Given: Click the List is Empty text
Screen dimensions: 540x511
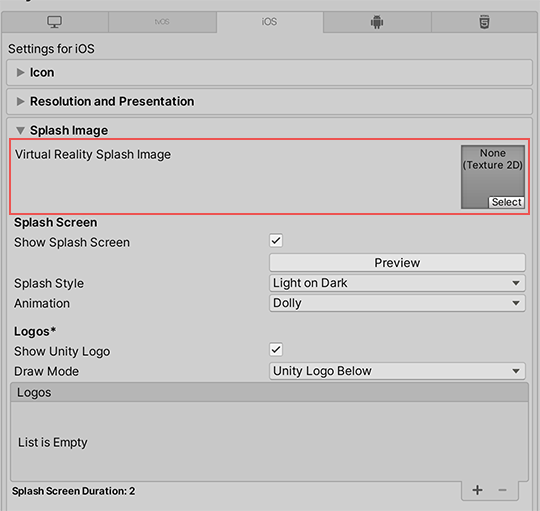Looking at the screenshot, I should [x=53, y=442].
